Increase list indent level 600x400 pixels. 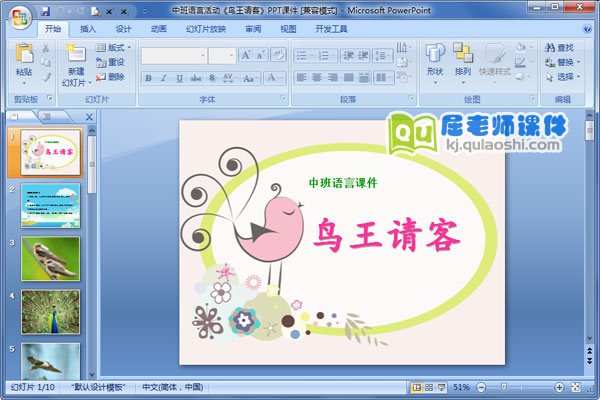coord(363,56)
